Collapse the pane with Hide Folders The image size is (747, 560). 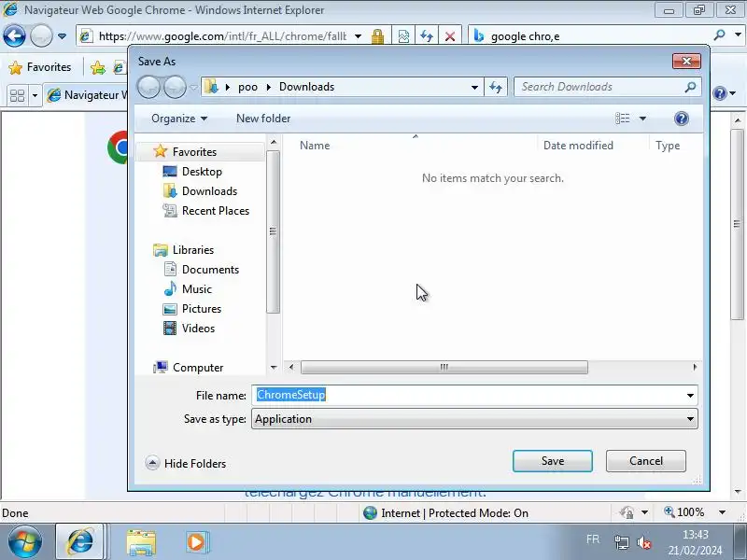coord(186,463)
